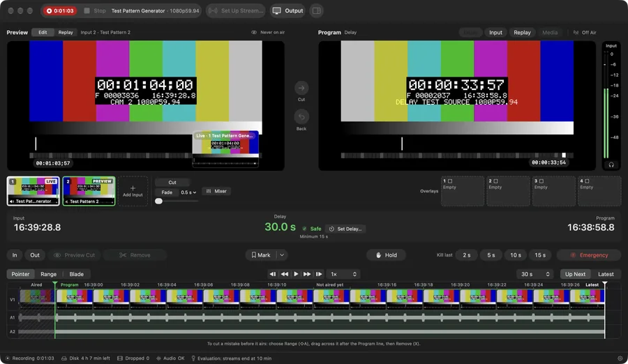The image size is (628, 364).
Task: Switch Preview to Edit mode
Action: tap(43, 33)
